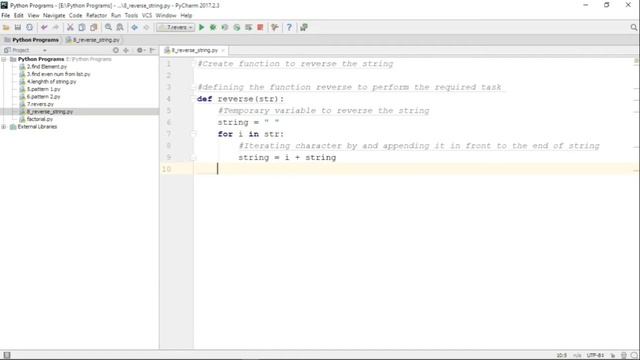Click the Find magnifier icon
The image size is (640, 360).
point(108,27)
